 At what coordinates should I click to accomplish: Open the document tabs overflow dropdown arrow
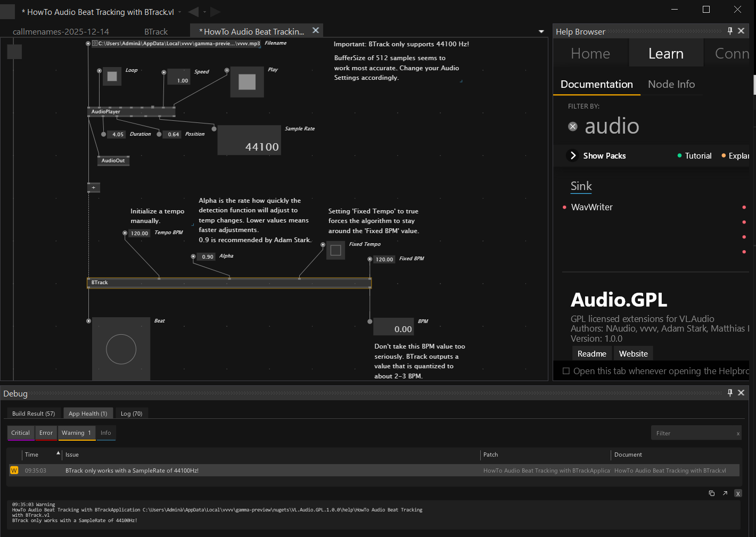[x=541, y=32]
